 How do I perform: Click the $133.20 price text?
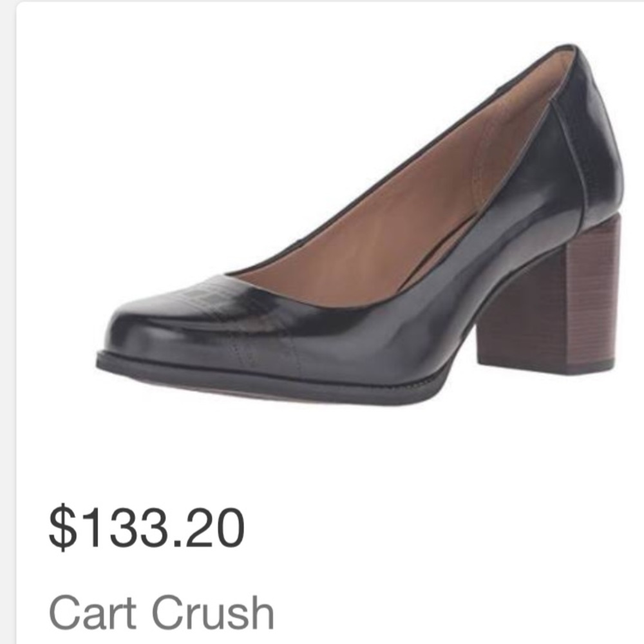point(147,528)
